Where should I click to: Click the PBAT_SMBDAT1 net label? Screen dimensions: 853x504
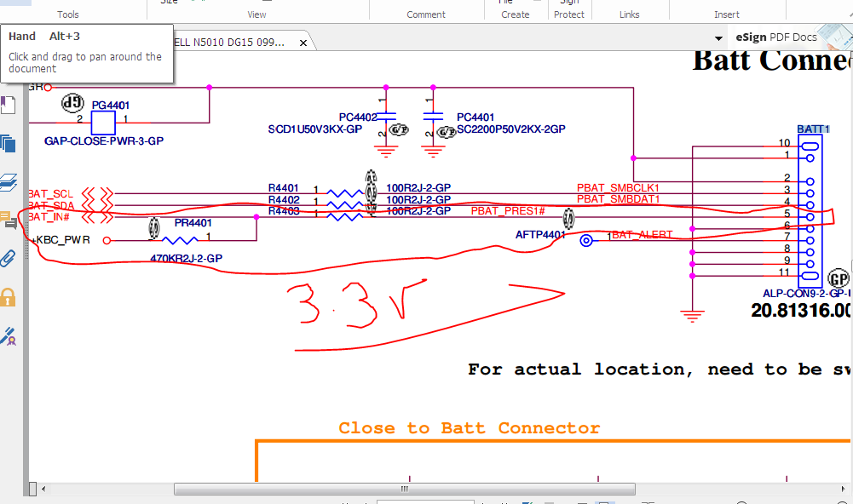(x=618, y=199)
